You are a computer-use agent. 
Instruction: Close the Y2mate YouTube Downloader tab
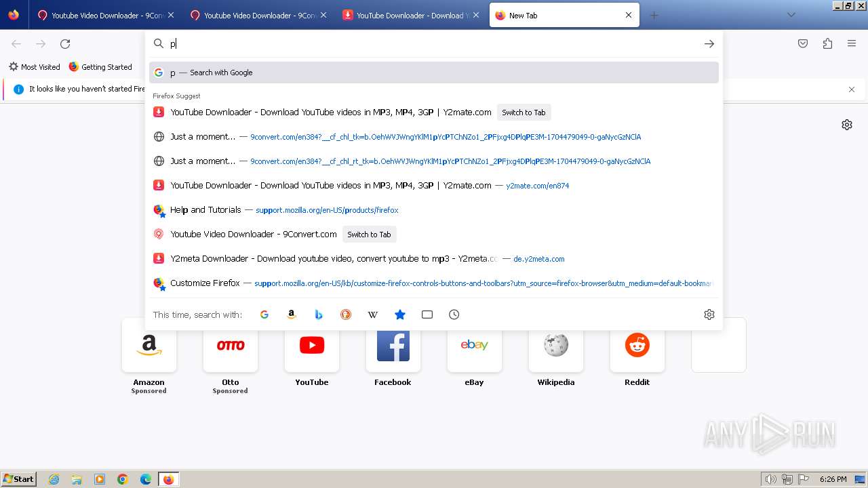pos(476,15)
